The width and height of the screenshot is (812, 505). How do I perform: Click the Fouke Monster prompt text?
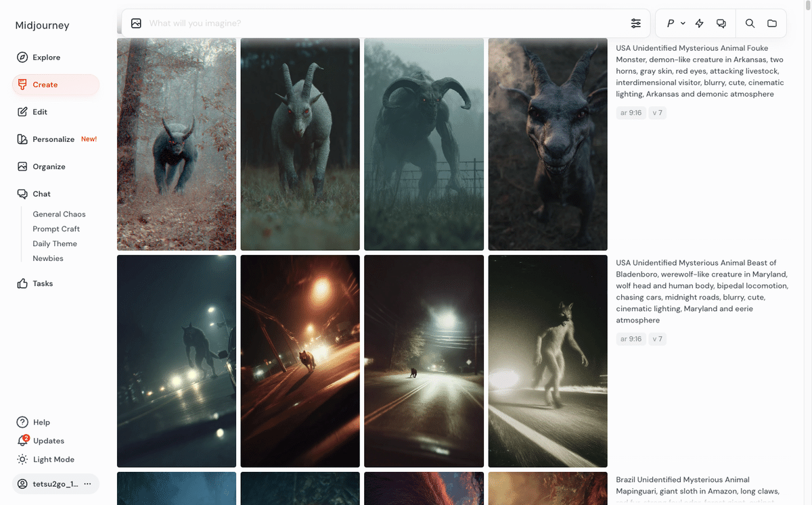700,71
